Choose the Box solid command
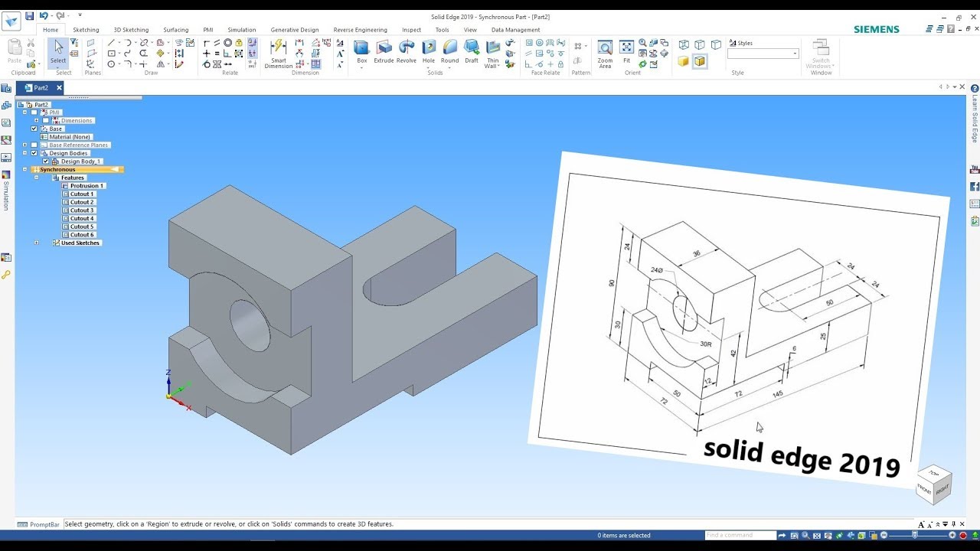 coord(361,51)
